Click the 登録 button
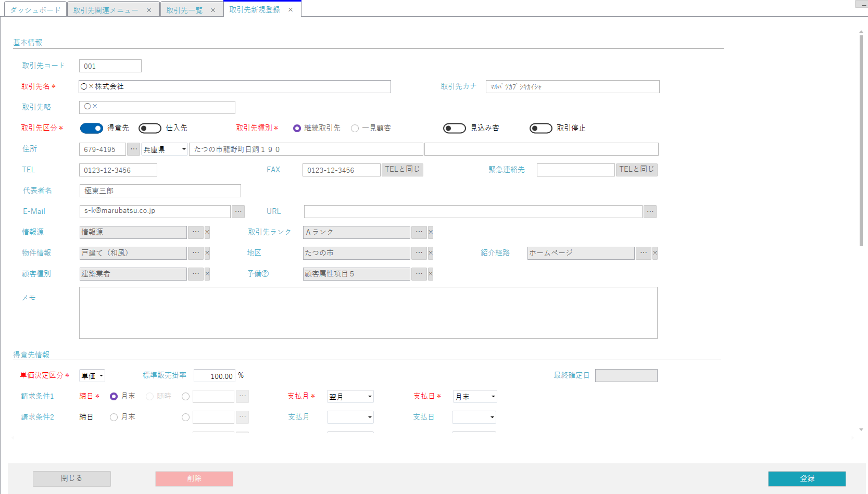The height and width of the screenshot is (494, 868). (x=807, y=478)
